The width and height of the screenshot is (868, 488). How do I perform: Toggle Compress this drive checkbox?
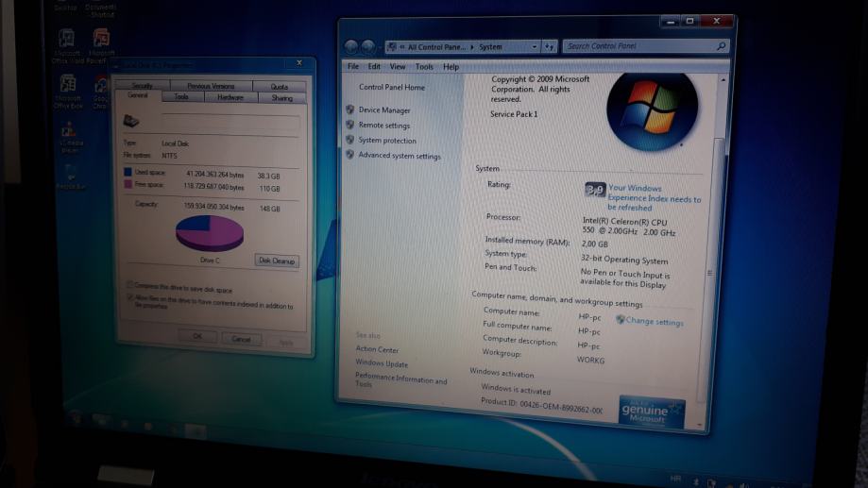pyautogui.click(x=130, y=285)
